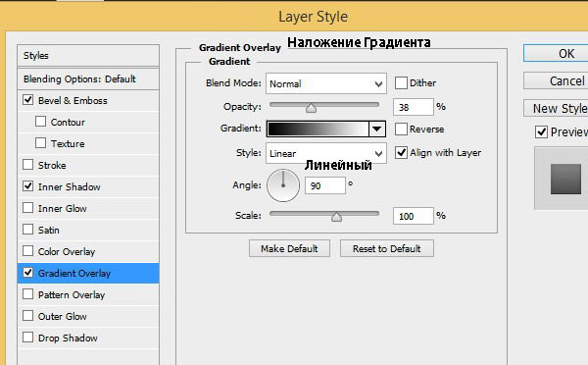588x365 pixels.
Task: Enable the Dither option
Action: 401,83
